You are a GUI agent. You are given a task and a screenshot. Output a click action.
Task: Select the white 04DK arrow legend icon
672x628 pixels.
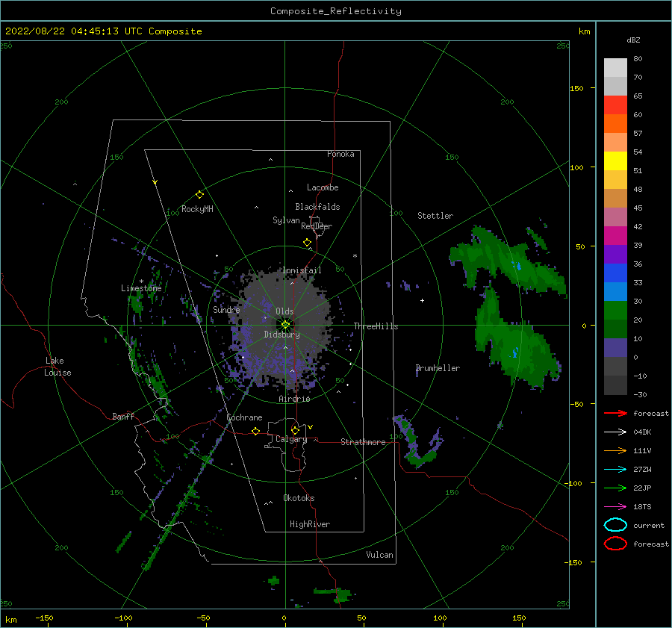tap(615, 432)
